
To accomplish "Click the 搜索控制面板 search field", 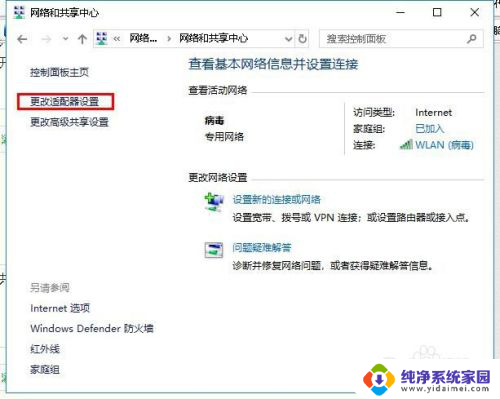I will coord(401,39).
